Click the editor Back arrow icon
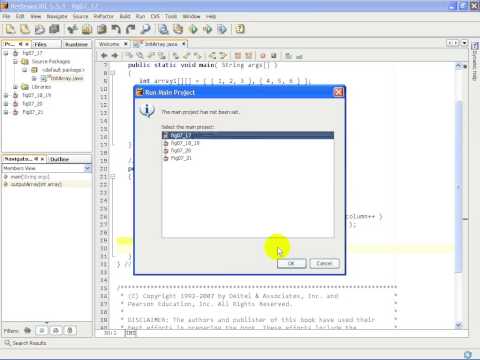 [x=104, y=56]
